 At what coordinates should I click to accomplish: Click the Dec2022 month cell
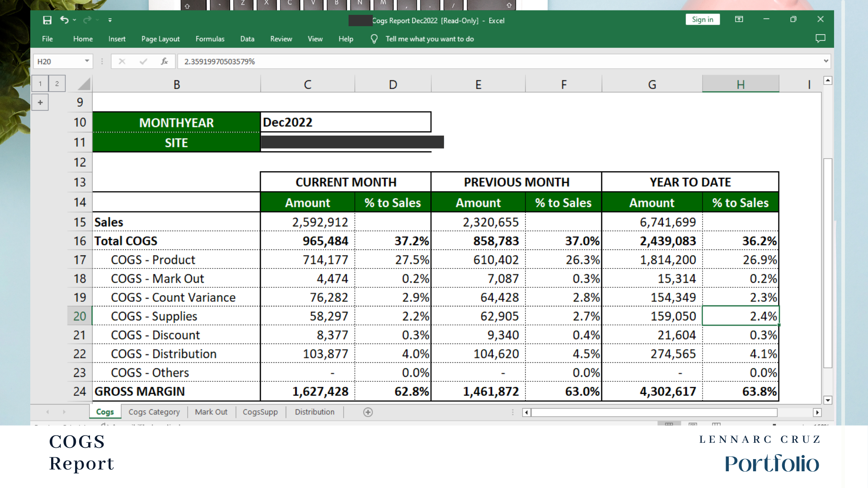coord(346,122)
